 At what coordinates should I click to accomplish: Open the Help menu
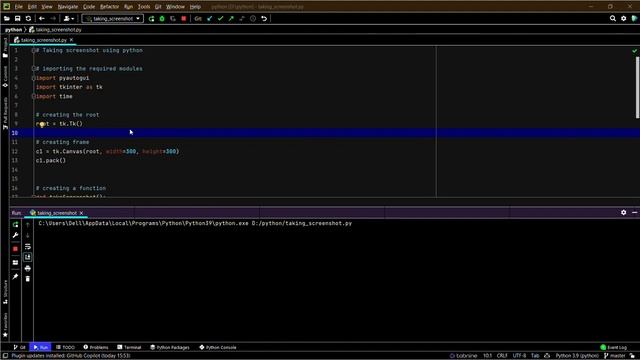[195, 7]
